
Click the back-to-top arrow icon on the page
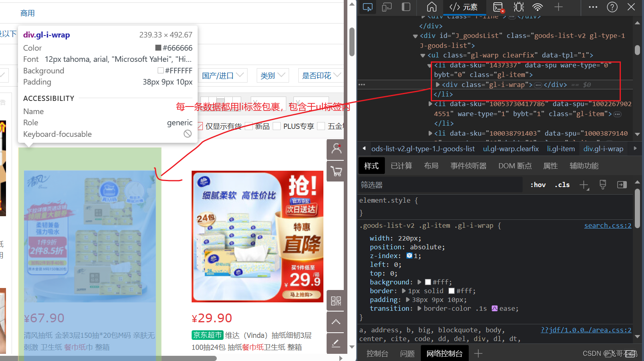tap(336, 322)
